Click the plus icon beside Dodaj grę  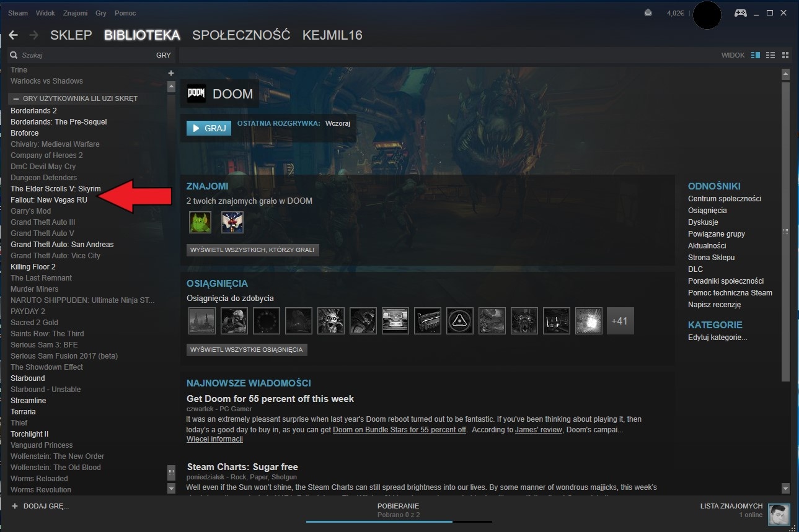pos(14,506)
